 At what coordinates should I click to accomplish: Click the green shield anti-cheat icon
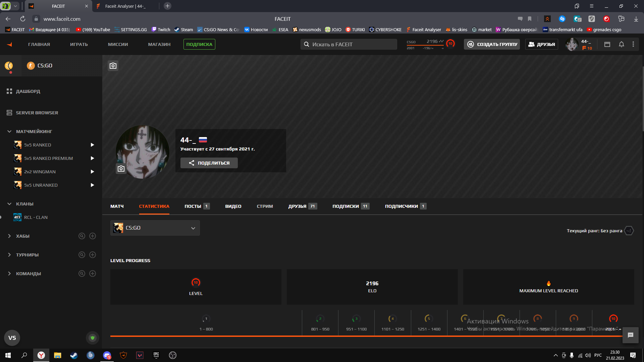(93, 338)
